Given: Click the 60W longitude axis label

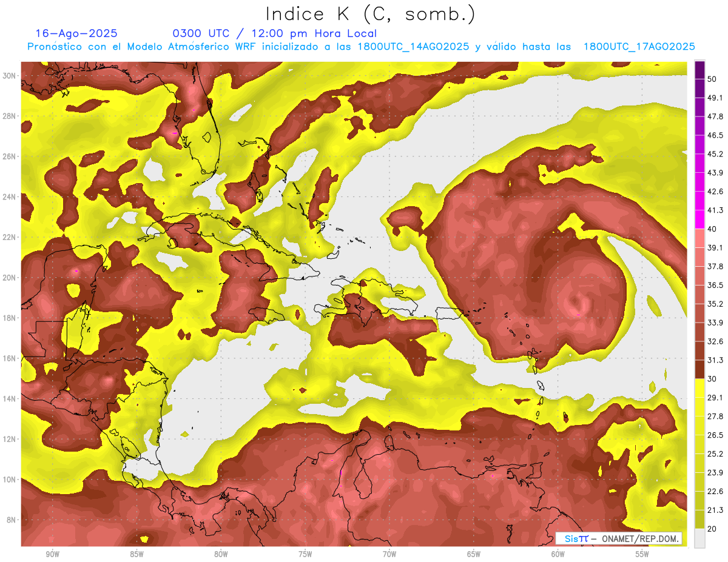Looking at the screenshot, I should pyautogui.click(x=558, y=554).
